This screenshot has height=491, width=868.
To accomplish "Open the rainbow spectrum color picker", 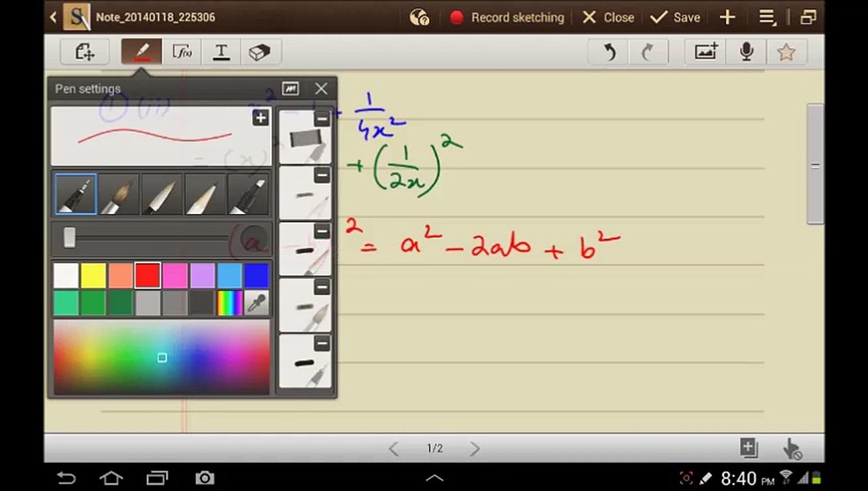I will click(229, 303).
